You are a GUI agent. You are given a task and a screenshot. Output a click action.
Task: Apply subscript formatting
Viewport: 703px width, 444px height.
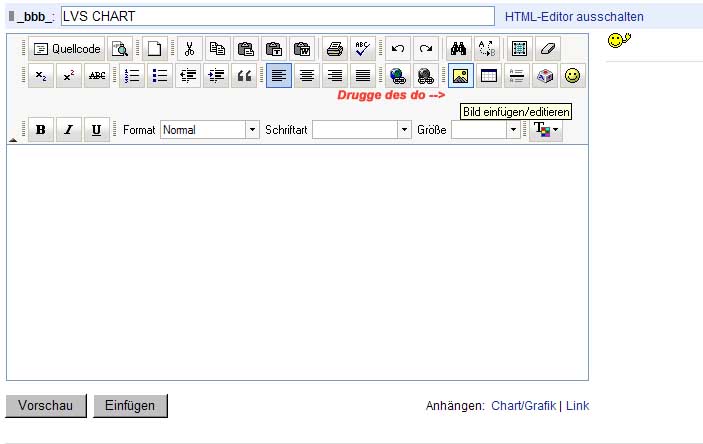click(x=41, y=76)
